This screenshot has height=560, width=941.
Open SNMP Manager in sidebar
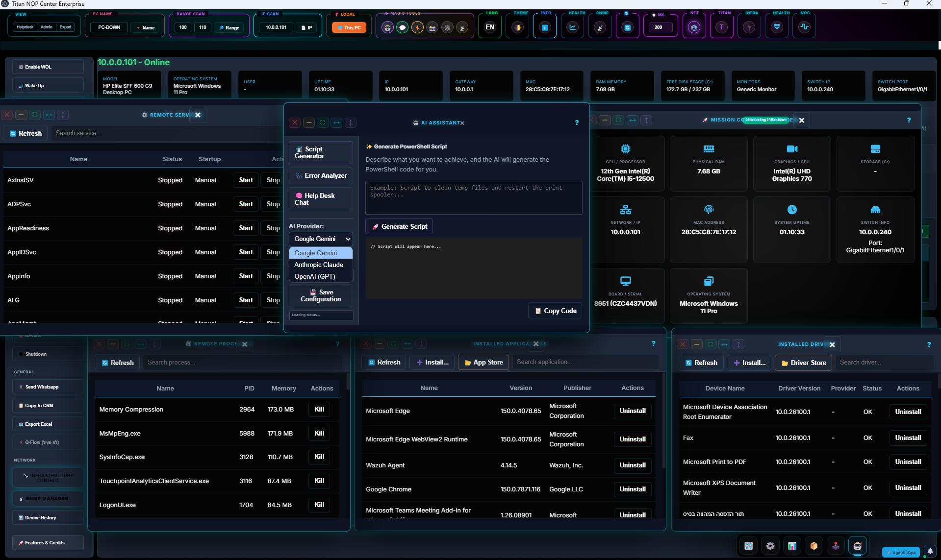click(48, 499)
